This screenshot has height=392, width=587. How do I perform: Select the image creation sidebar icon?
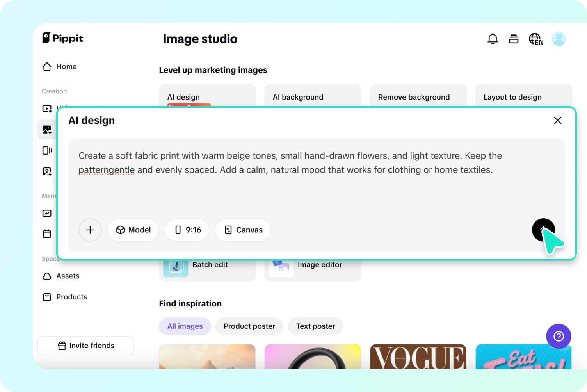(x=47, y=129)
